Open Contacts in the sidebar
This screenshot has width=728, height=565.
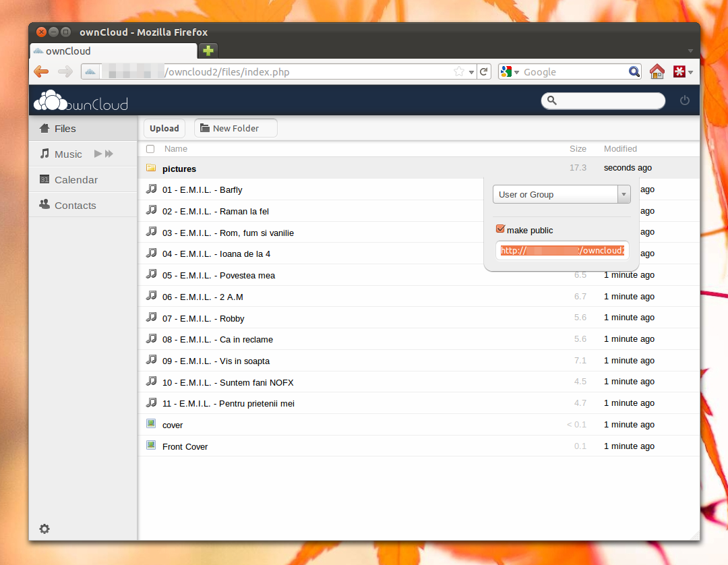pos(83,205)
